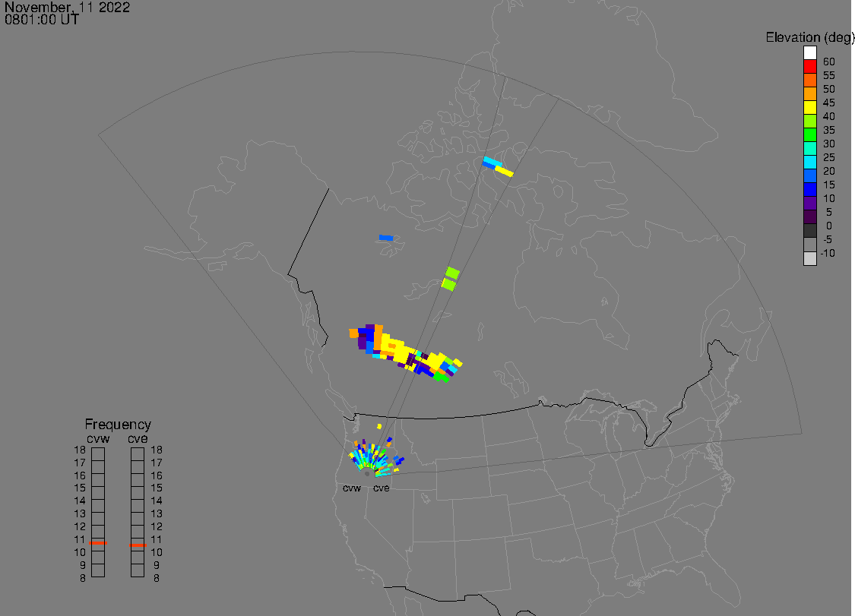Click the large yellow scatter cluster over western Canada
This screenshot has width=855, height=616.
coord(404,352)
